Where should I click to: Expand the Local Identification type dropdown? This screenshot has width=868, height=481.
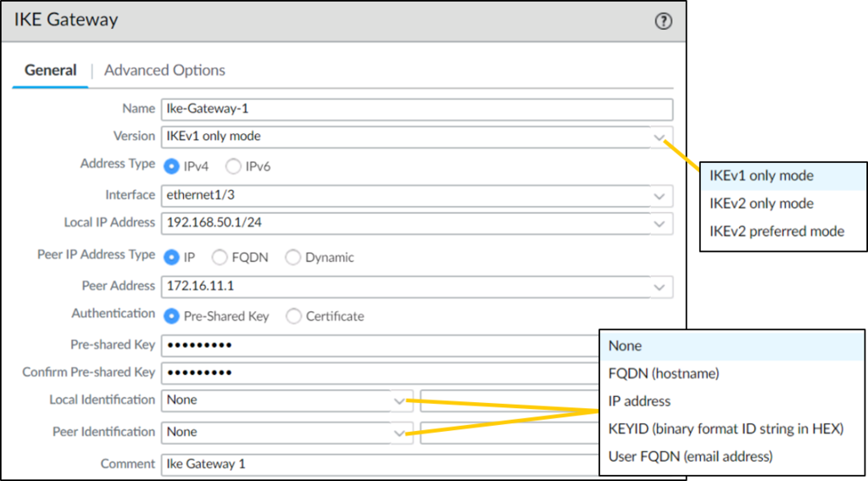click(x=398, y=400)
